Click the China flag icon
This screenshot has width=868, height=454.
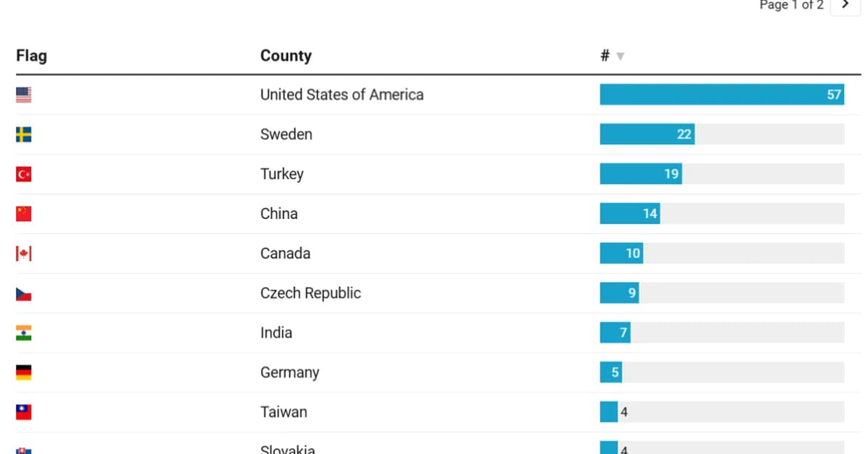[24, 214]
